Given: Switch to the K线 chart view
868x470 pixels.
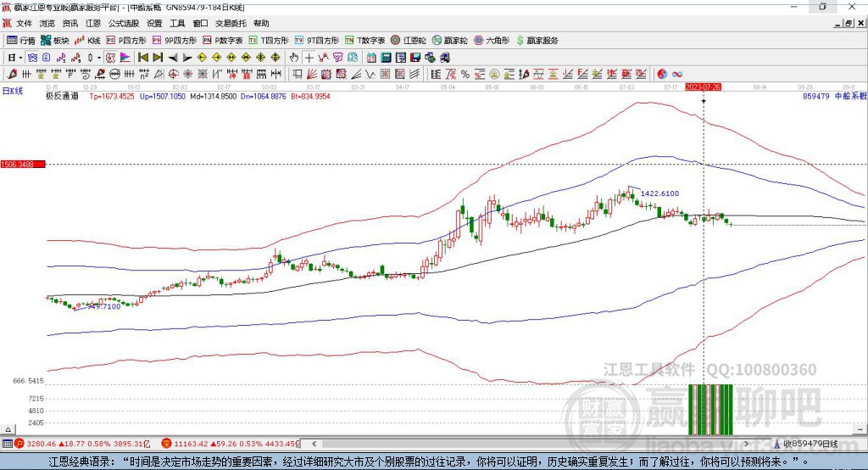Looking at the screenshot, I should point(87,41).
